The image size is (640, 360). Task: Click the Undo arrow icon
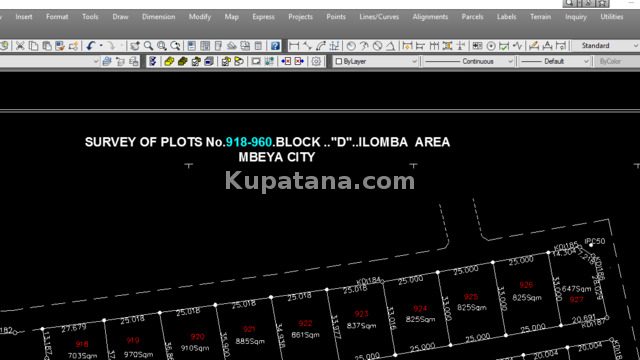tap(91, 46)
